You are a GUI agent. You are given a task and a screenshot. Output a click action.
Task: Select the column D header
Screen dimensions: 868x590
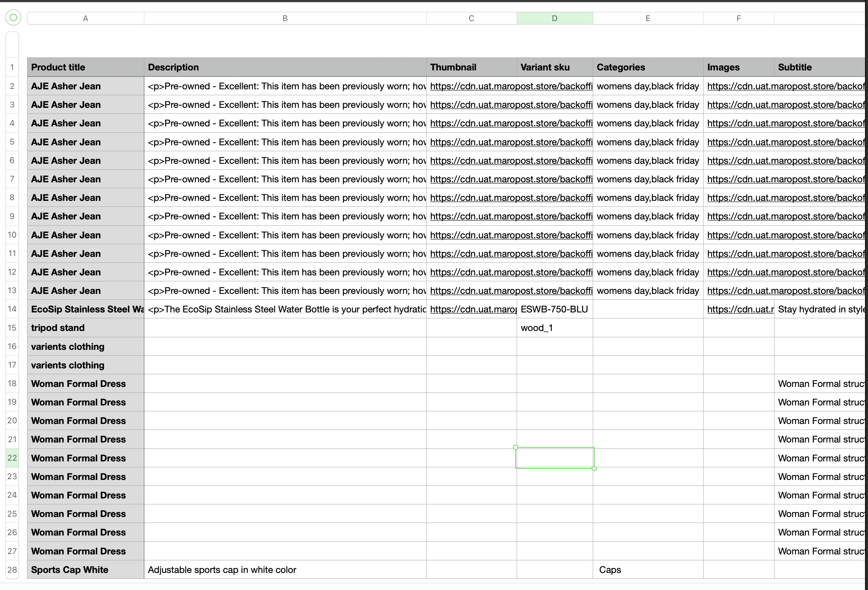click(555, 18)
